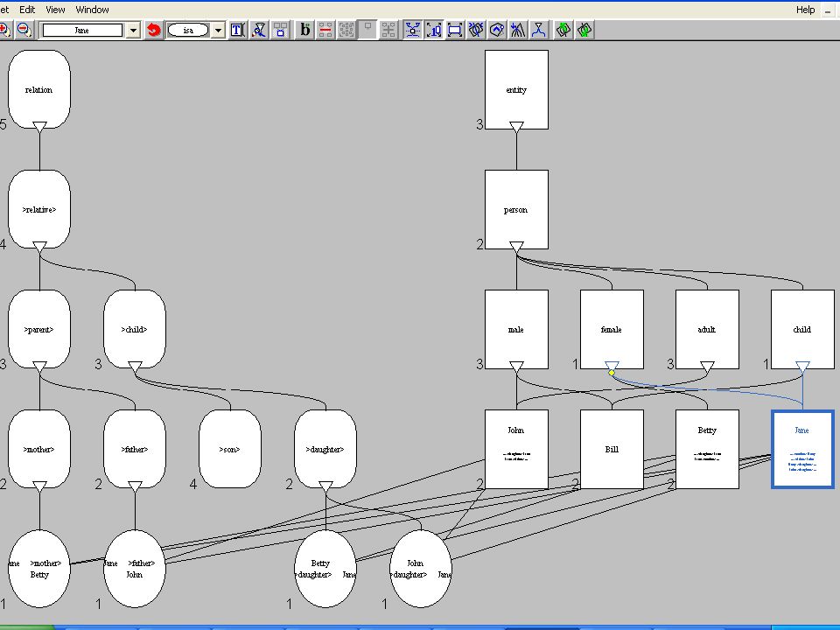Image resolution: width=840 pixels, height=630 pixels.
Task: Select the entity concept node
Action: click(x=516, y=89)
